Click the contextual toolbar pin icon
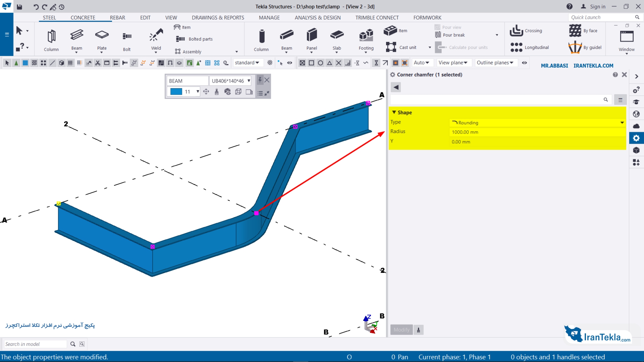The height and width of the screenshot is (362, 644). 260,80
